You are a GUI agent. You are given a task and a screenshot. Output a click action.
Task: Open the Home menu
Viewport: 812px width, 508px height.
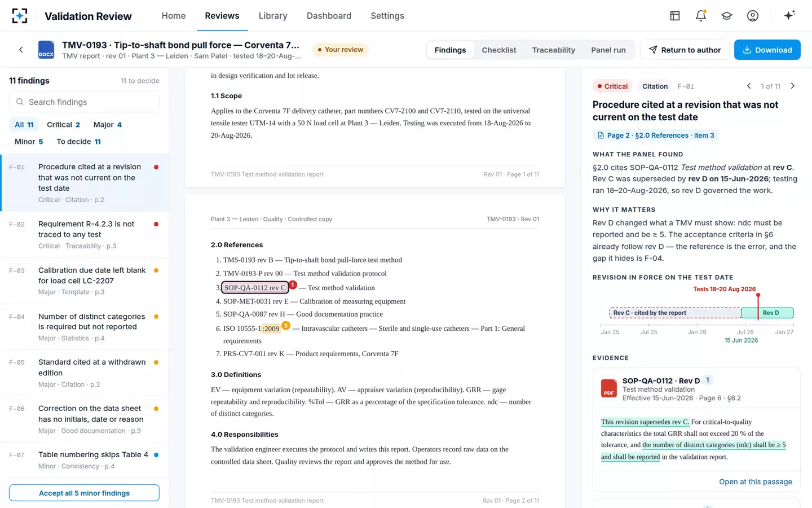(174, 16)
